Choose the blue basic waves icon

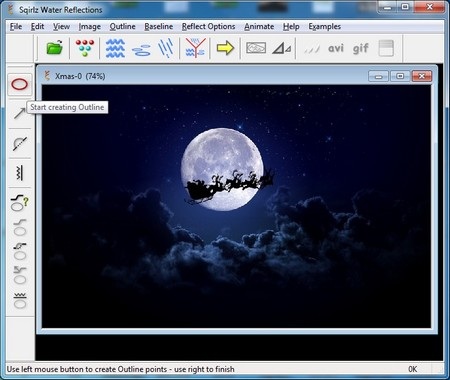(115, 48)
